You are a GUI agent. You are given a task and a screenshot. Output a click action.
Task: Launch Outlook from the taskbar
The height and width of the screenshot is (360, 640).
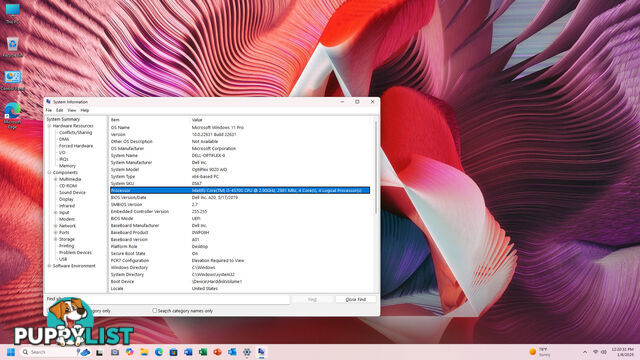click(232, 352)
